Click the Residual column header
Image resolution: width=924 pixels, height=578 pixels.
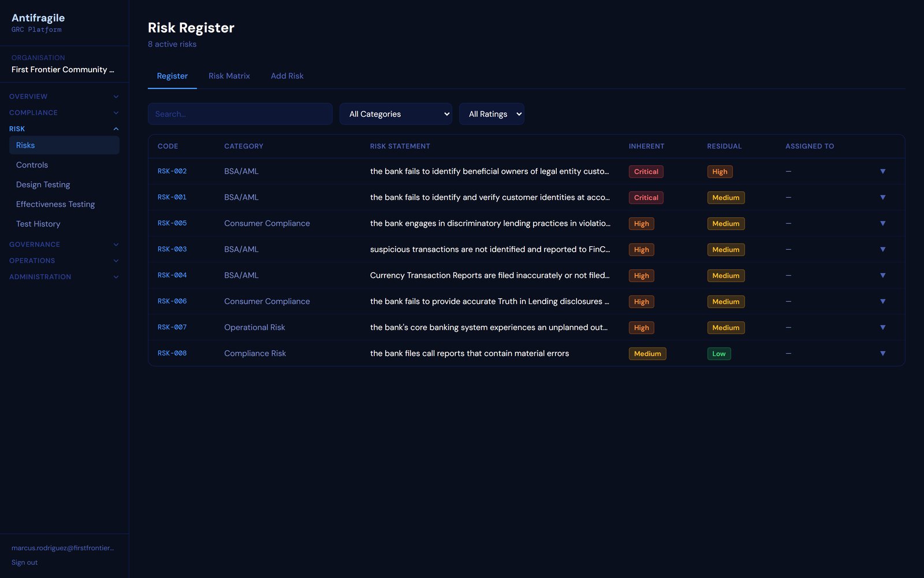point(724,146)
